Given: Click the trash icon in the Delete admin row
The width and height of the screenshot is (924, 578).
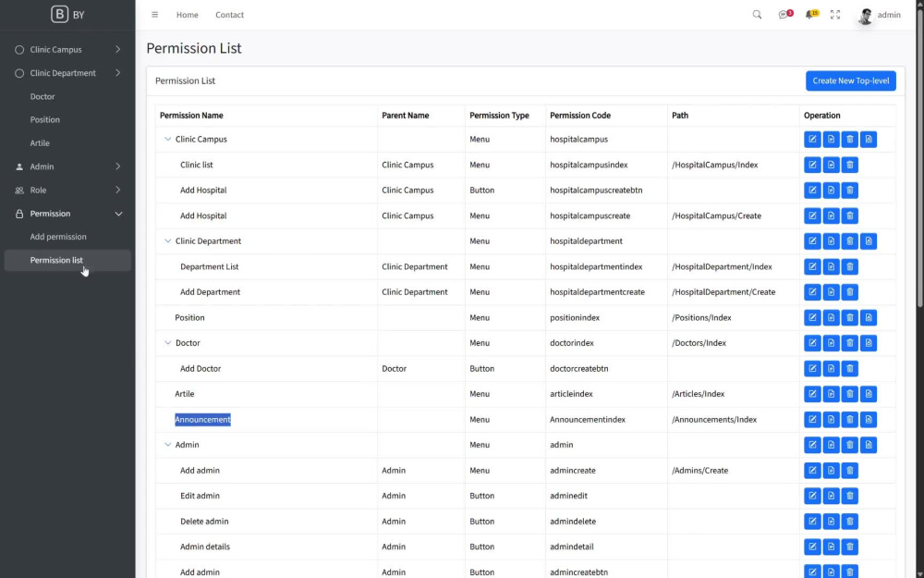Looking at the screenshot, I should point(849,522).
